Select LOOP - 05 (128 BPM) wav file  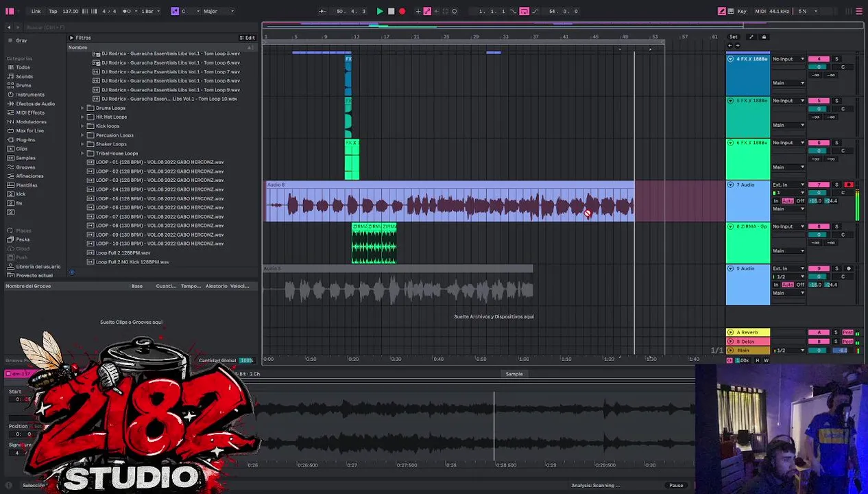click(x=159, y=198)
